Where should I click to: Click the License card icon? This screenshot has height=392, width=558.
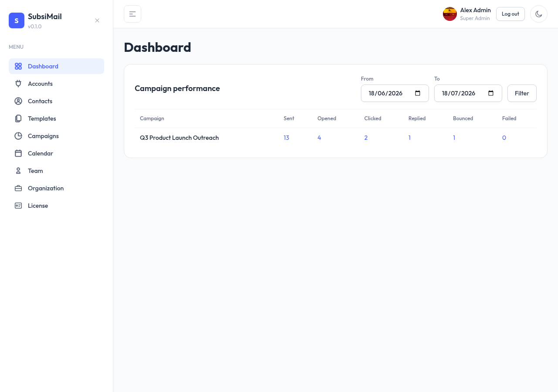[x=18, y=206]
